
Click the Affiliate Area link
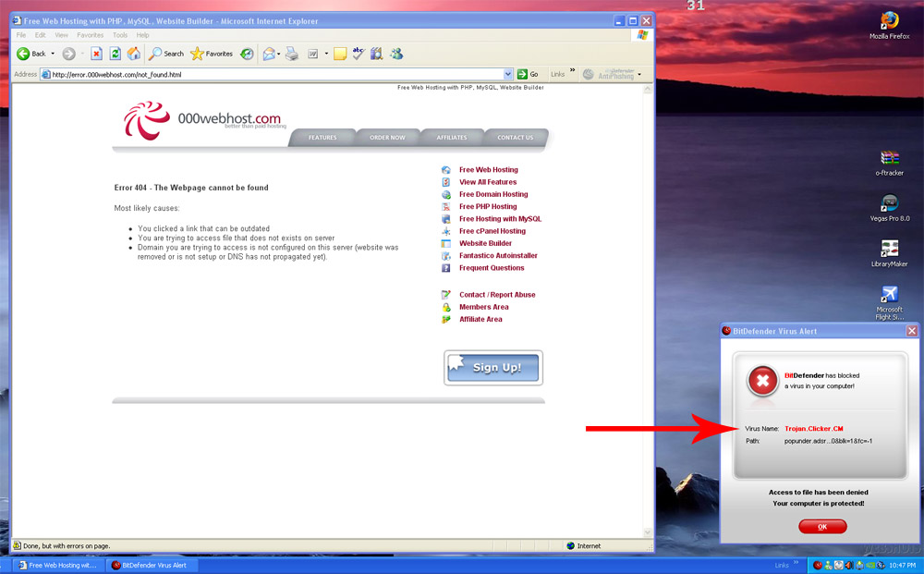pyautogui.click(x=480, y=320)
